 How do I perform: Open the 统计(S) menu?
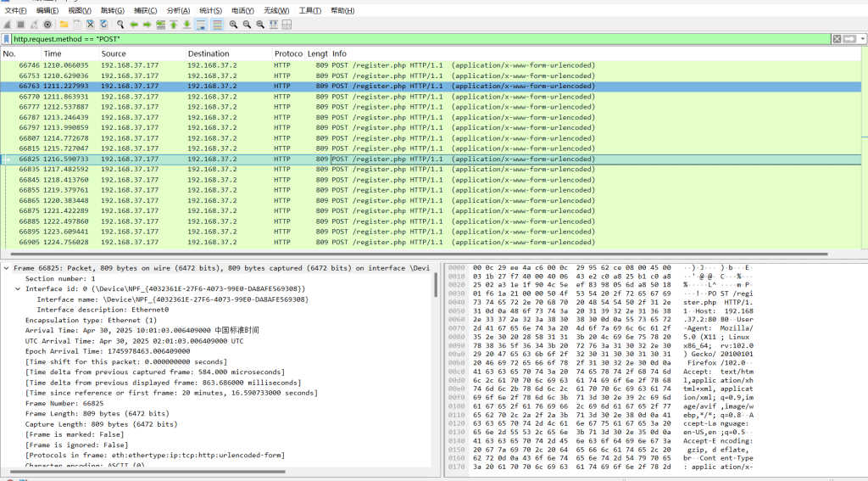(x=210, y=10)
